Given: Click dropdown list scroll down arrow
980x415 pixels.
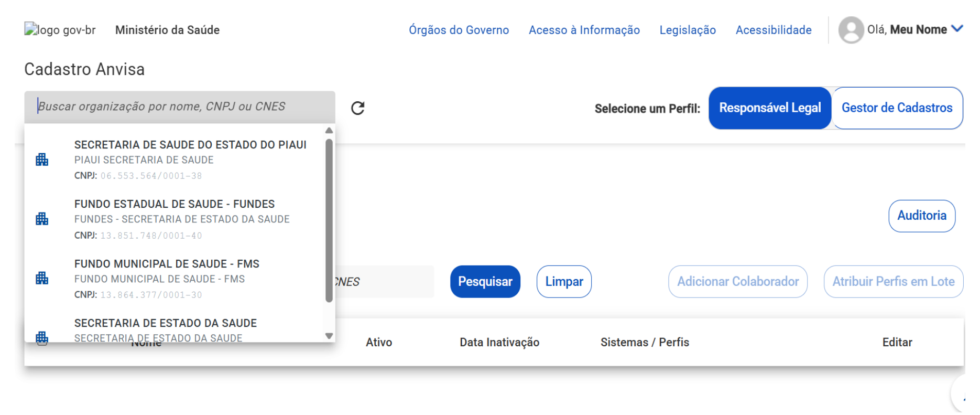Looking at the screenshot, I should (x=329, y=336).
